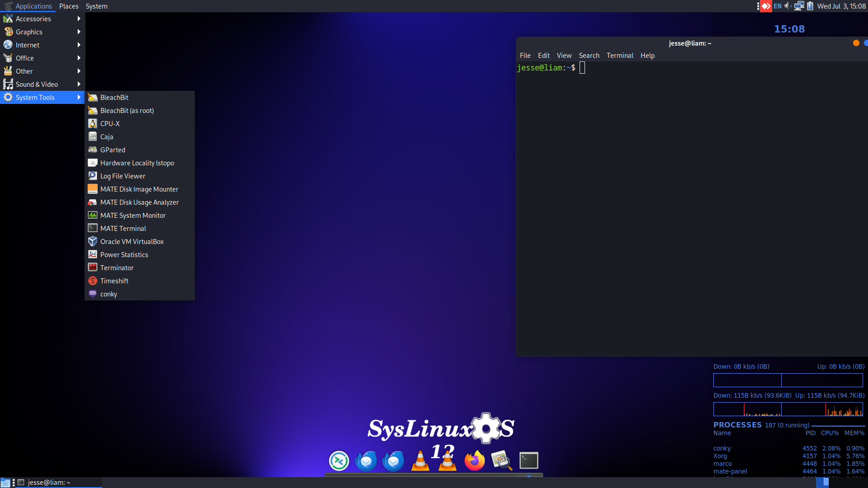Open the panel clock Wed Jul 3
Image resolution: width=868 pixels, height=488 pixels.
click(x=841, y=6)
